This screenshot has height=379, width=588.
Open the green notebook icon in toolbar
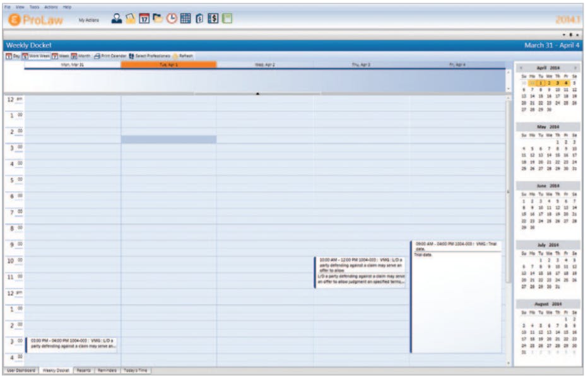click(227, 18)
